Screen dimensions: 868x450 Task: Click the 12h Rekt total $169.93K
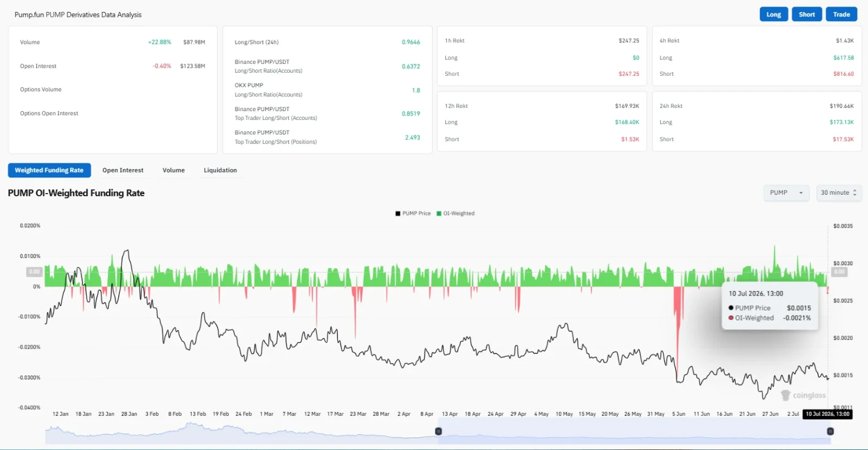coord(627,106)
